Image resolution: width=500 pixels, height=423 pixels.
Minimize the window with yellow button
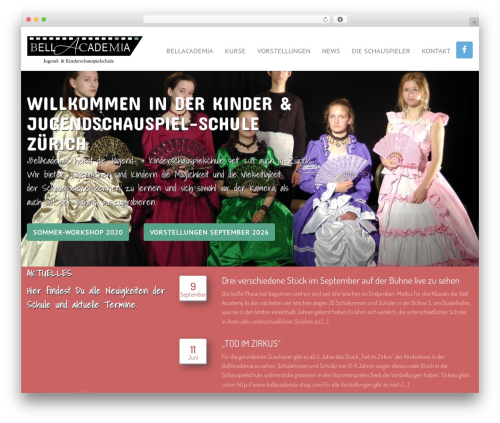click(36, 20)
